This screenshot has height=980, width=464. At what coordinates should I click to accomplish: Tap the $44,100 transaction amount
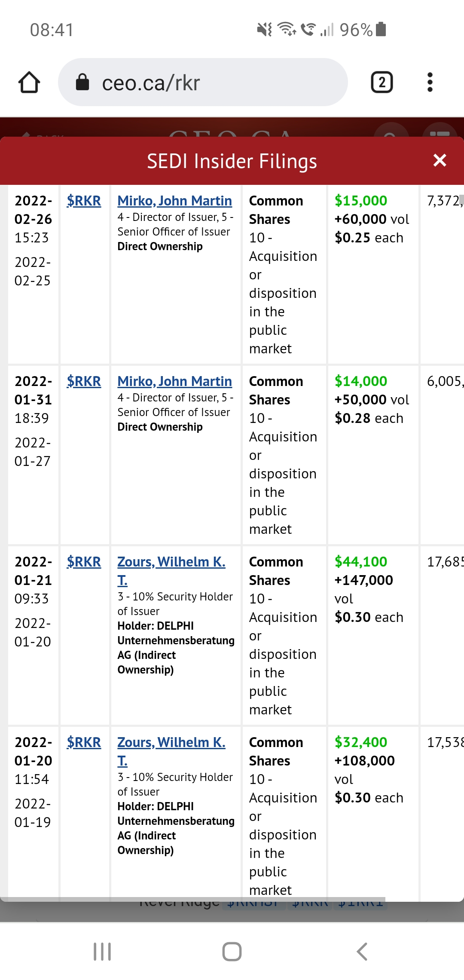(x=360, y=562)
